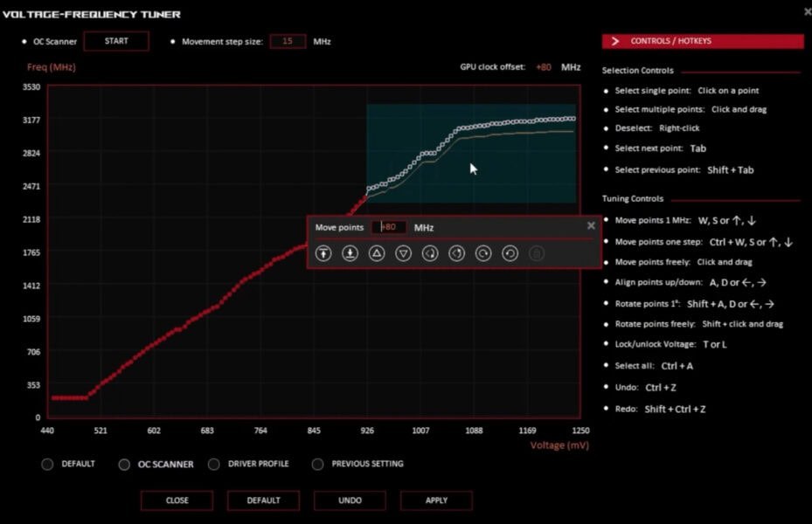Move selected points down to maximum

[x=349, y=253]
